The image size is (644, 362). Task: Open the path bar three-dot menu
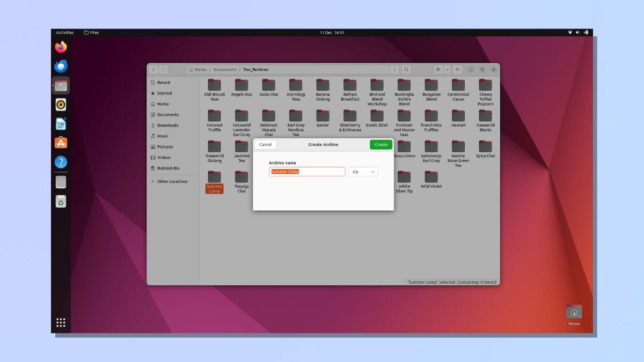pos(394,69)
